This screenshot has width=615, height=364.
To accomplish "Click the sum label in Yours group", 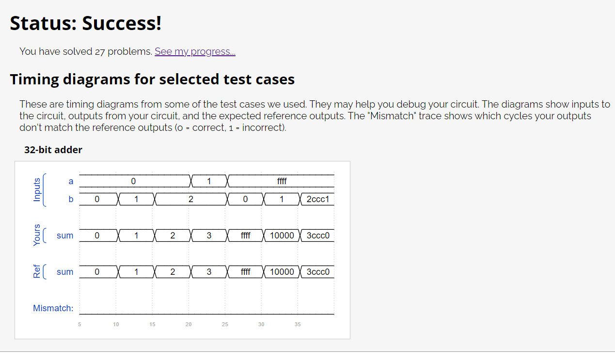I will (x=65, y=236).
